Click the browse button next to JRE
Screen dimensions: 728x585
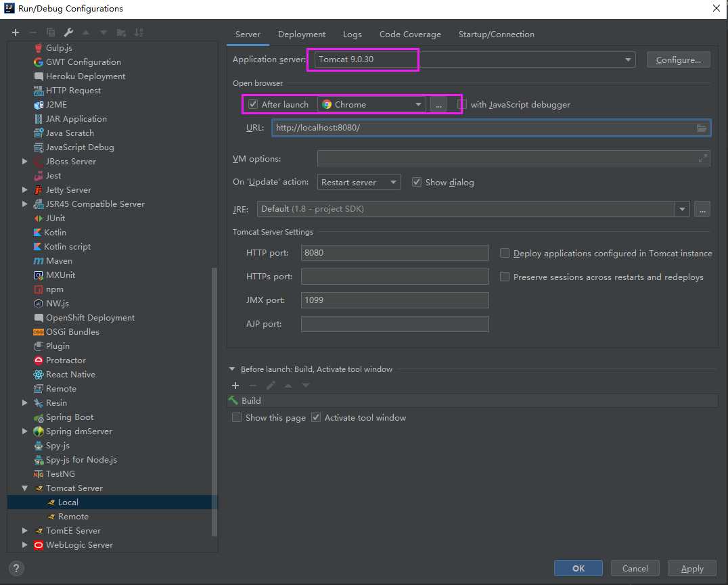pos(702,209)
